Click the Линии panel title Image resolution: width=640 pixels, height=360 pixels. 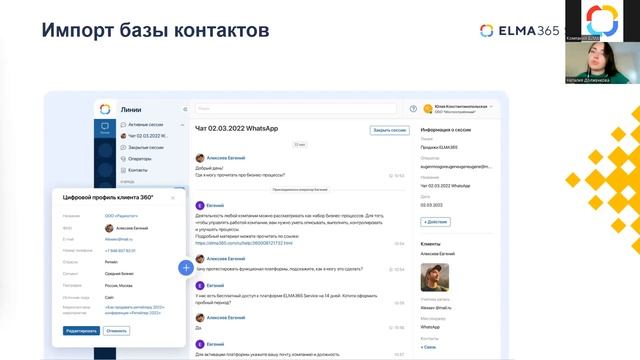131,110
